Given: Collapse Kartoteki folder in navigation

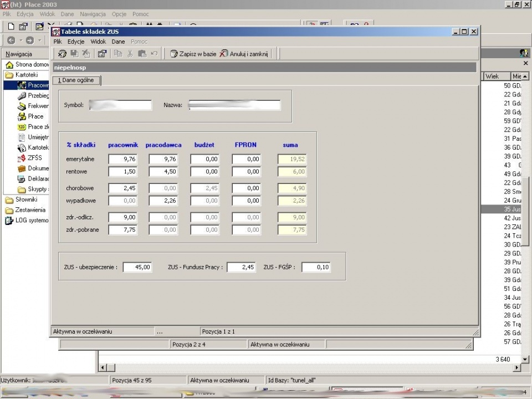Looking at the screenshot, I should 9,75.
